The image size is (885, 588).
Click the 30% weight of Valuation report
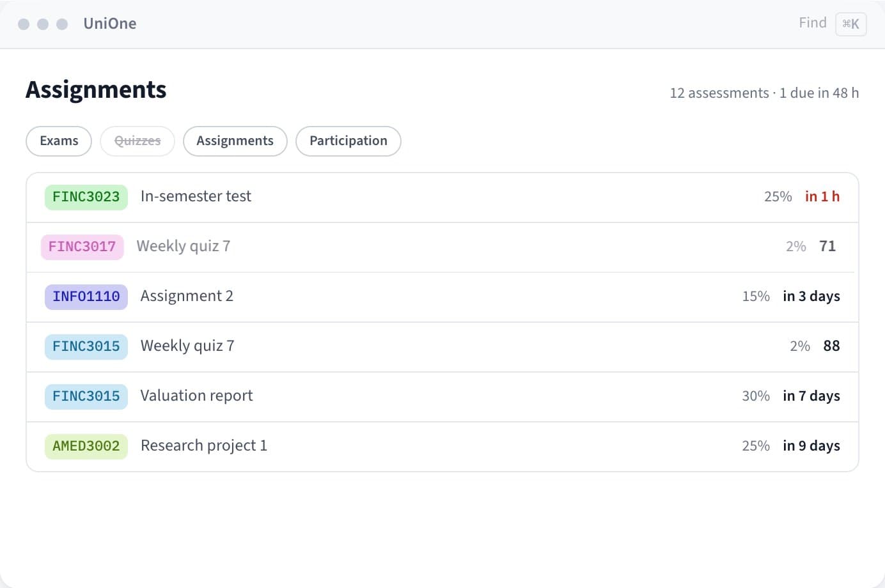pos(756,396)
